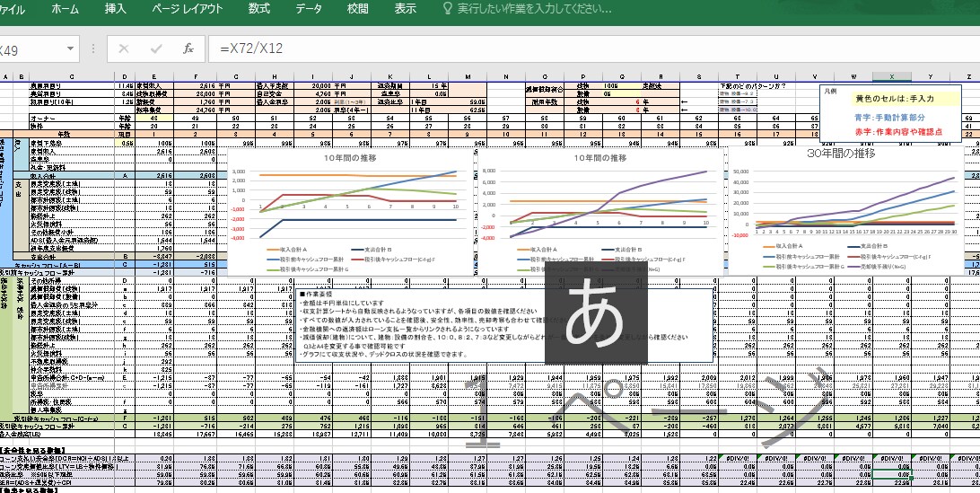Screen dimensions: 980x493
Task: Click the オーナー row label cell
Action: [71, 118]
